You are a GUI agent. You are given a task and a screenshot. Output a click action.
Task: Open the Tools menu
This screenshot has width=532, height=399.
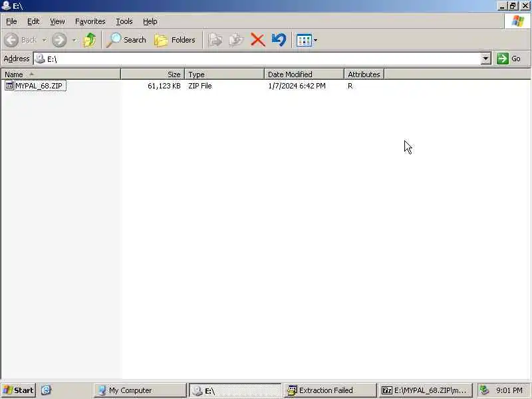tap(124, 21)
